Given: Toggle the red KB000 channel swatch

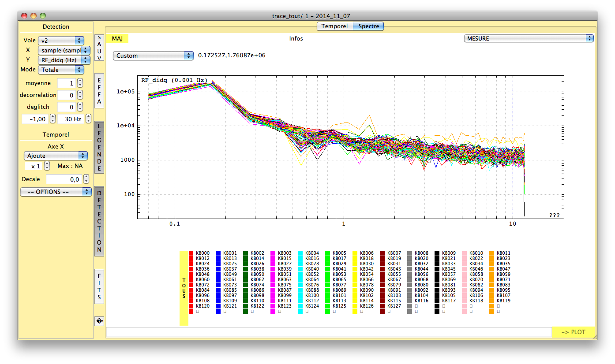Looking at the screenshot, I should click(x=191, y=253).
